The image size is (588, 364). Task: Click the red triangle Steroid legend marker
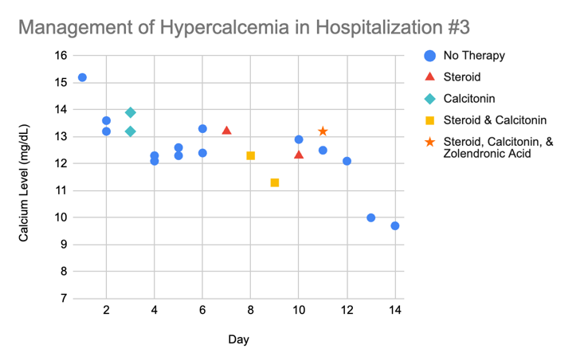(430, 77)
